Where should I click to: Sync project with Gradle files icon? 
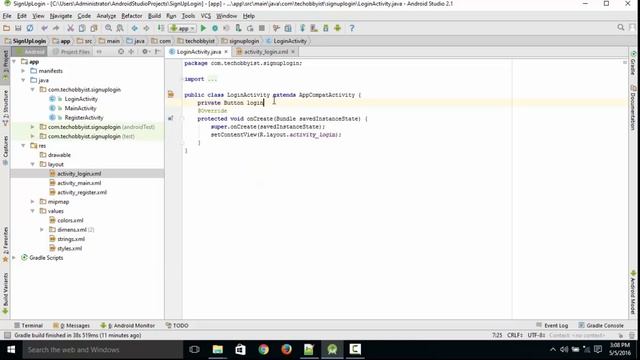(x=302, y=28)
